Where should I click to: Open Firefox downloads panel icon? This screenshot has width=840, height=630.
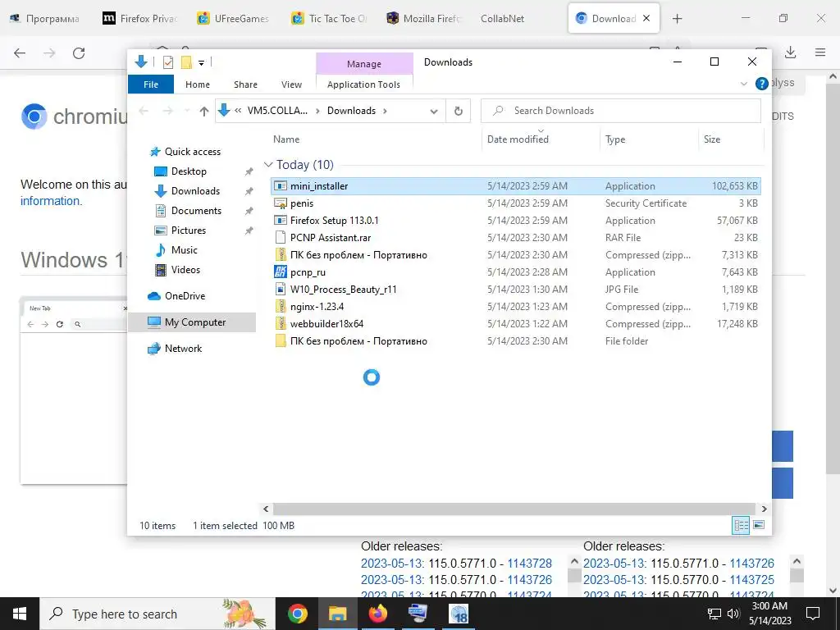790,52
